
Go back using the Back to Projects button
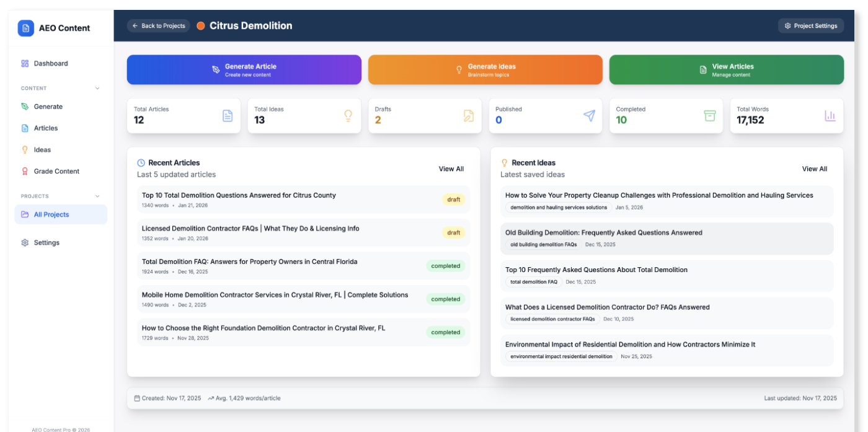(159, 25)
